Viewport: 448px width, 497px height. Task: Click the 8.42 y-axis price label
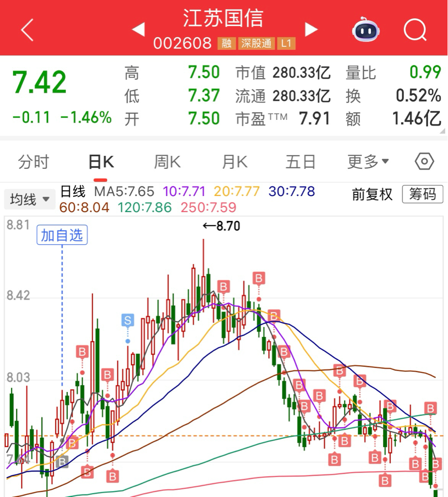tap(18, 296)
